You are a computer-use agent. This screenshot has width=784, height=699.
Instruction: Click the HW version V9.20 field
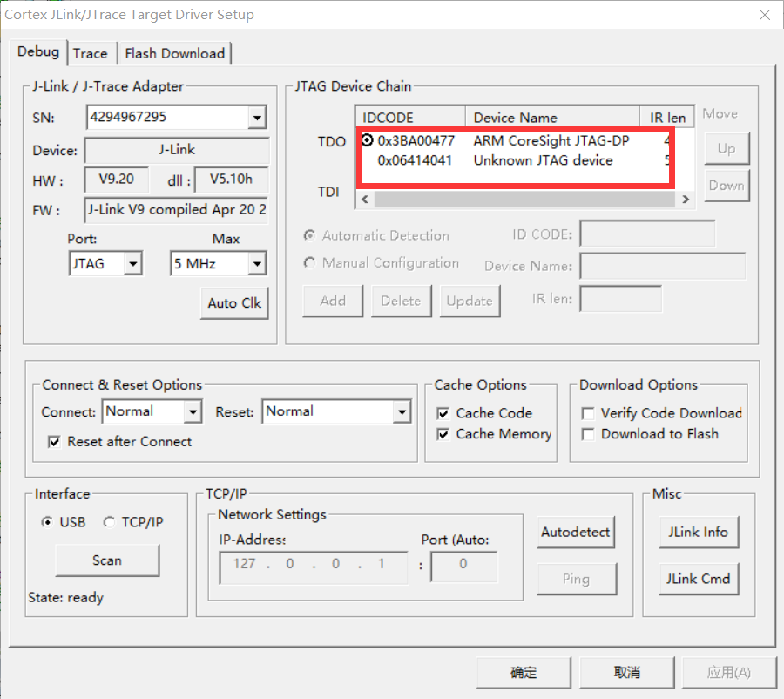pyautogui.click(x=117, y=180)
